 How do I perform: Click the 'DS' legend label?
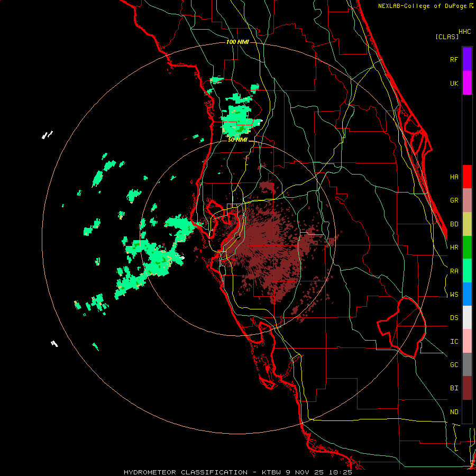(454, 318)
